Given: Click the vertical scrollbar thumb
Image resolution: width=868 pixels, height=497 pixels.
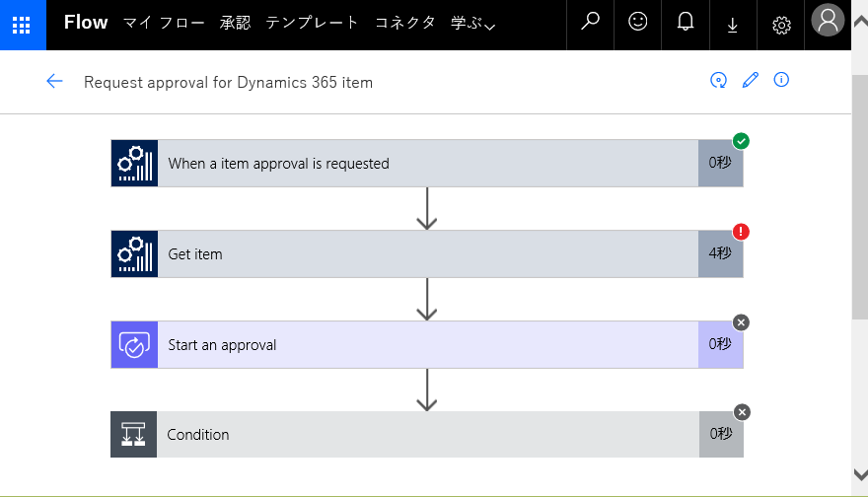Looking at the screenshot, I should (x=860, y=196).
